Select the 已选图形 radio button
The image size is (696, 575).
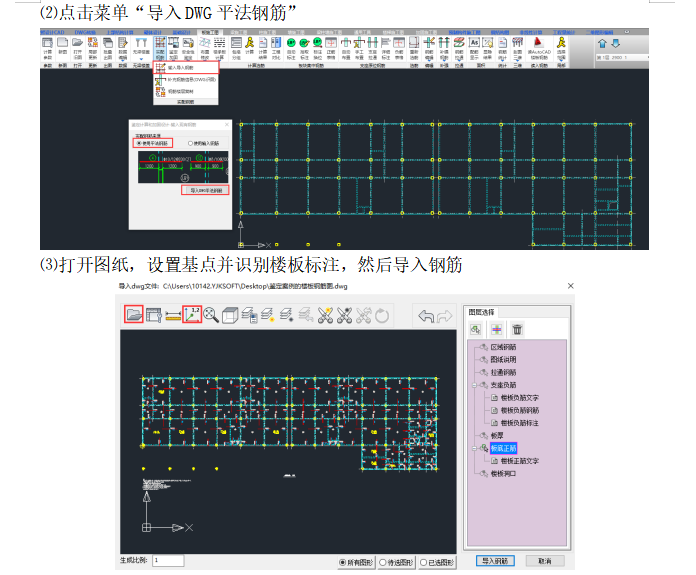(x=438, y=563)
